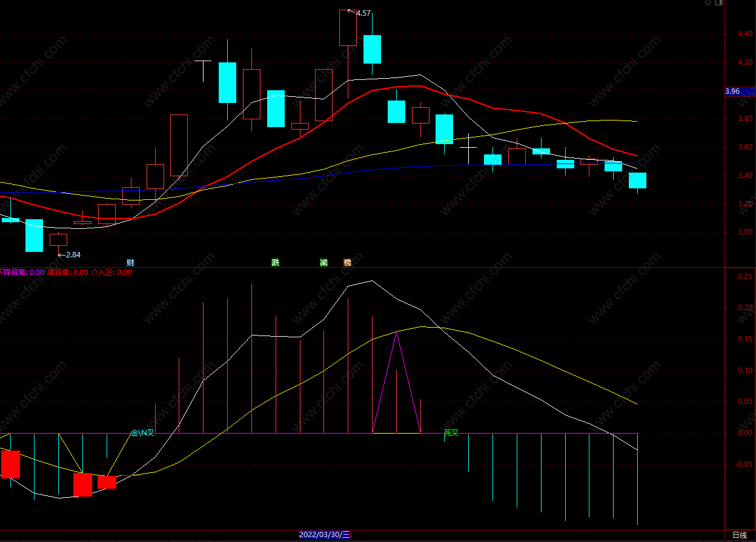This screenshot has width=756, height=542.
Task: Click the 下降背离: 0.00 indicator label
Action: tap(22, 273)
